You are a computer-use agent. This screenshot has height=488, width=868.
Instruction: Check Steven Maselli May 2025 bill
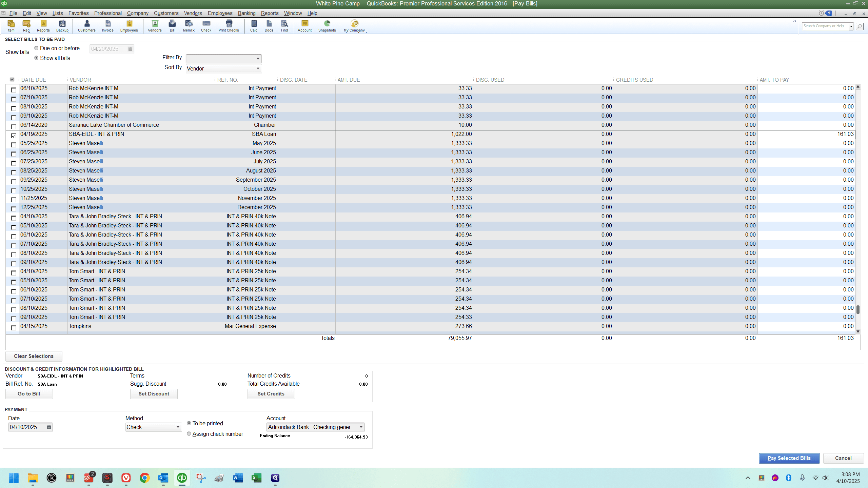tap(14, 145)
